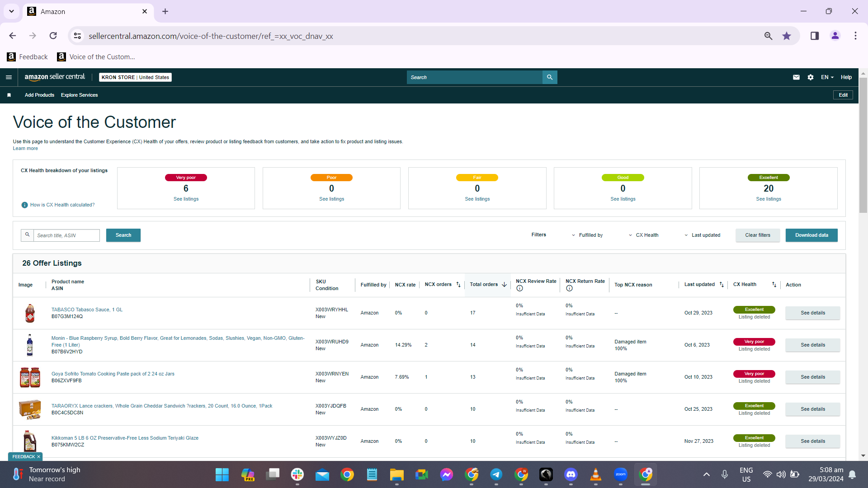
Task: Click the Amazon Seller Central logo
Action: 55,77
